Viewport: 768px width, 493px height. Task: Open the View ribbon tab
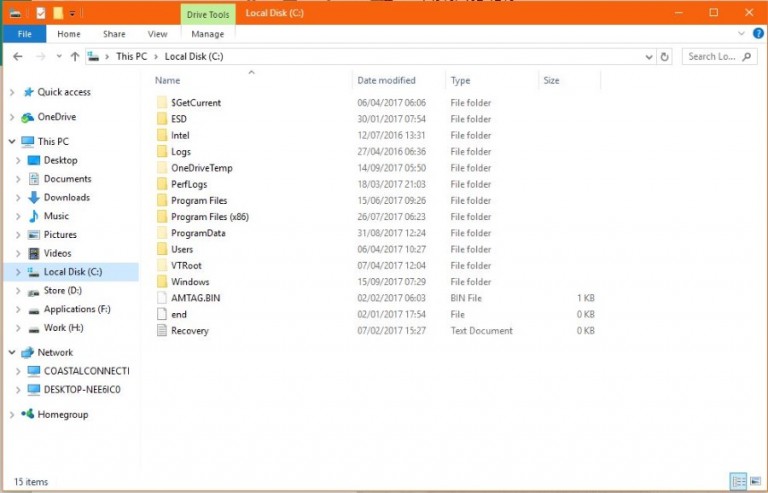(x=157, y=34)
